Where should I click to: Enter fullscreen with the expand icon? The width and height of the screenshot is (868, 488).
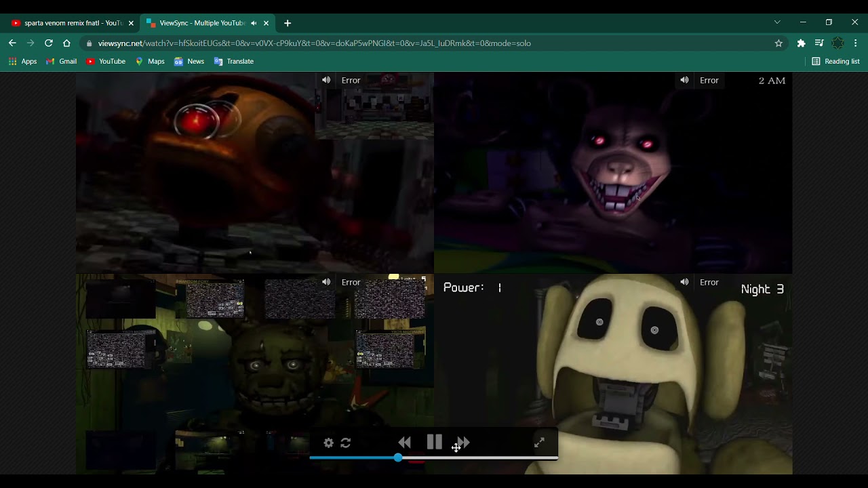click(x=539, y=443)
